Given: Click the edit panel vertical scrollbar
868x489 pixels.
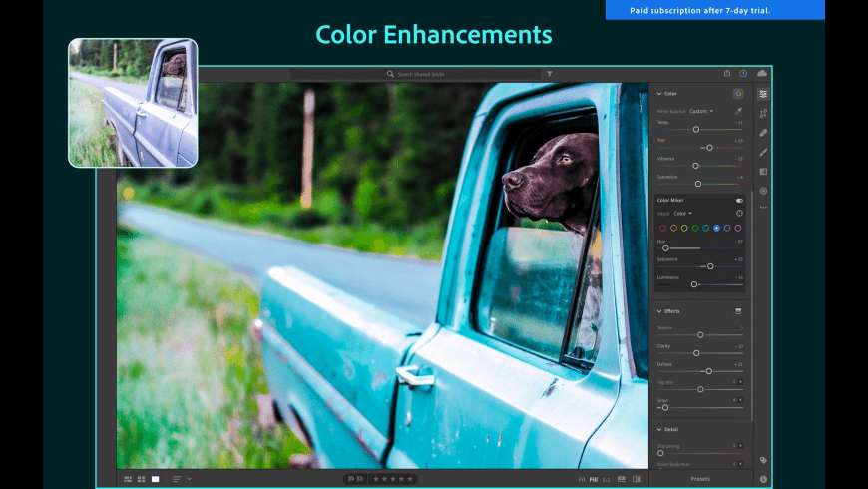Looking at the screenshot, I should (x=751, y=304).
